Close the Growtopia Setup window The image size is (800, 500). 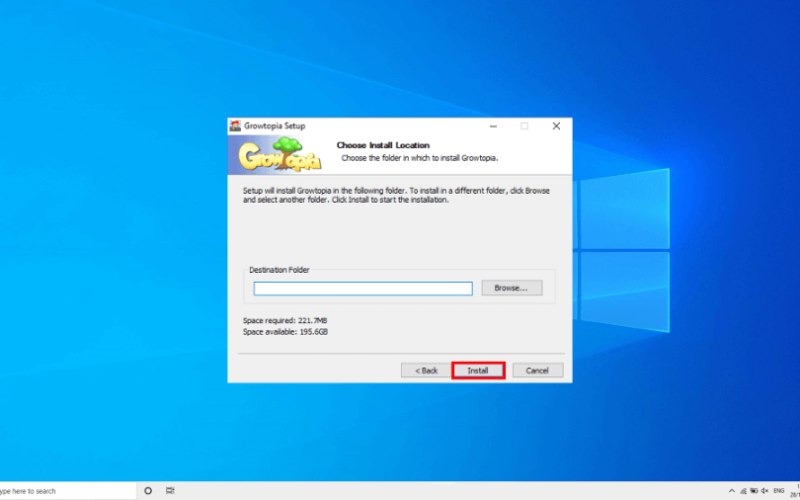[x=556, y=126]
